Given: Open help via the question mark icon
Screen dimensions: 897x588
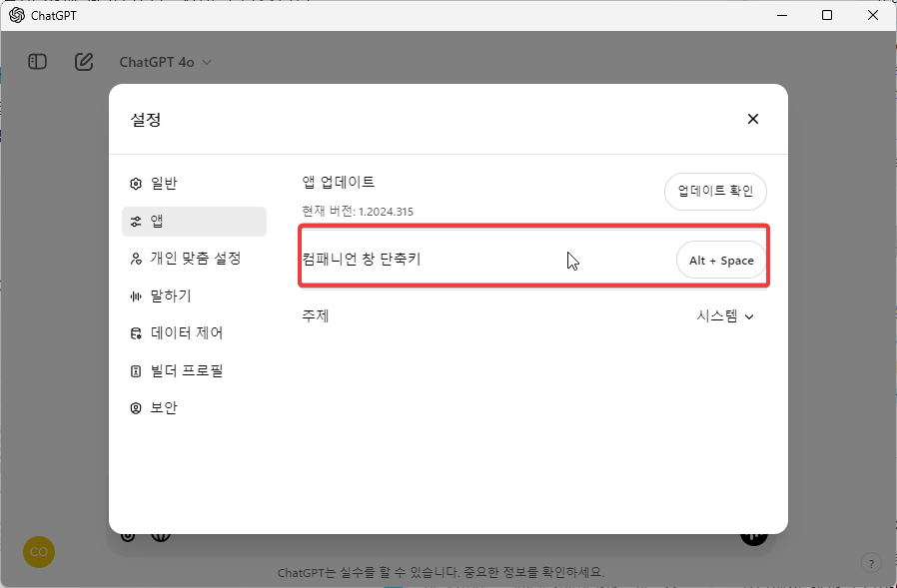Looking at the screenshot, I should point(871,562).
